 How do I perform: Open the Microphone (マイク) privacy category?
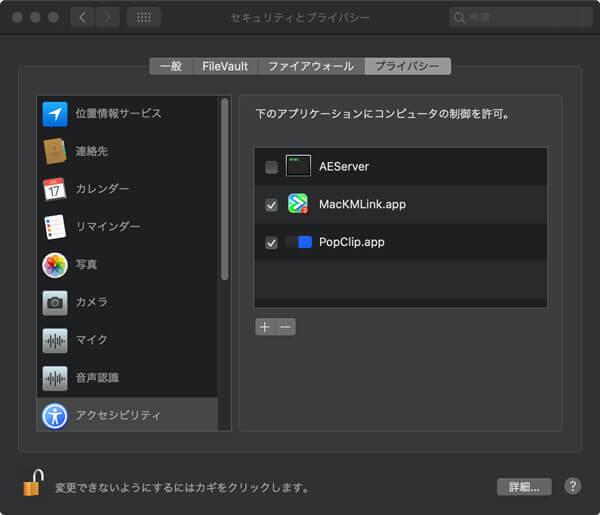click(54, 340)
